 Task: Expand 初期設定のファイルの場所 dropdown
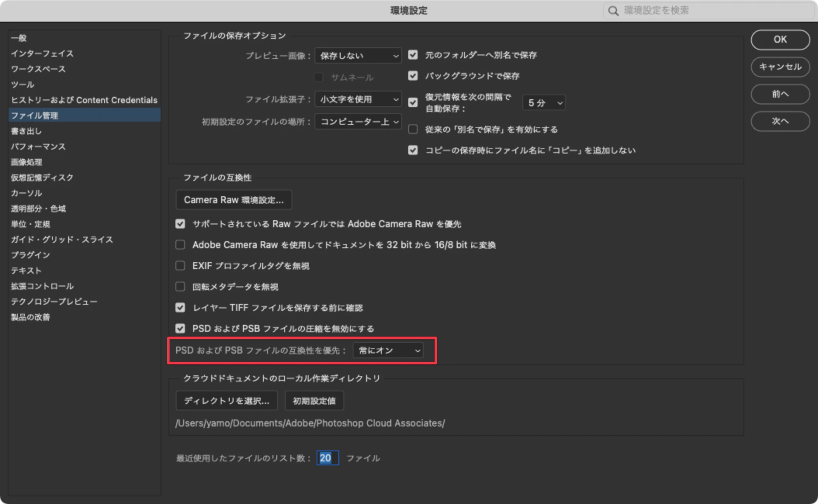pyautogui.click(x=358, y=122)
